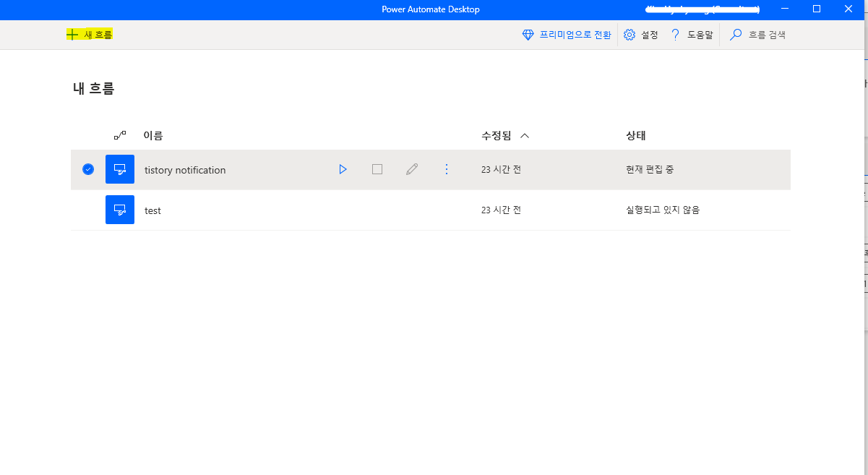The width and height of the screenshot is (868, 475).
Task: Create a new flow with 새 흐름
Action: coord(90,34)
